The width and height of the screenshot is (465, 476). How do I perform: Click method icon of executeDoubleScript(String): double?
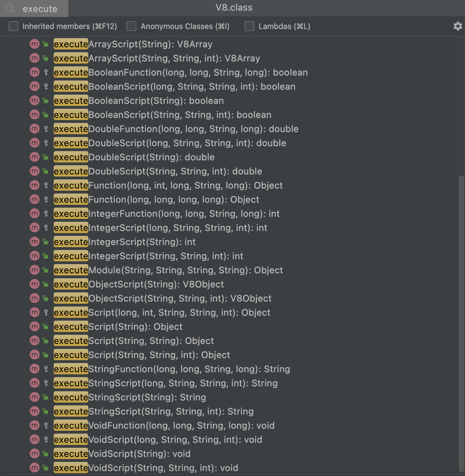coord(35,157)
